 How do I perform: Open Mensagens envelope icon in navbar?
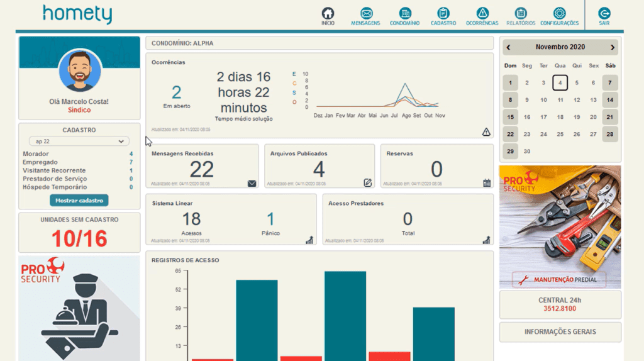366,13
